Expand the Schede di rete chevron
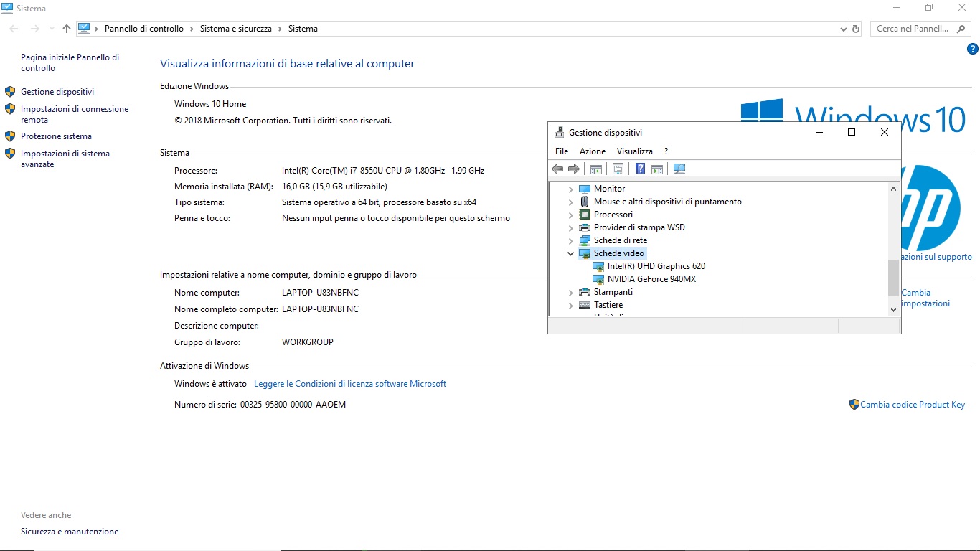Screen dimensions: 980x551 coord(571,241)
